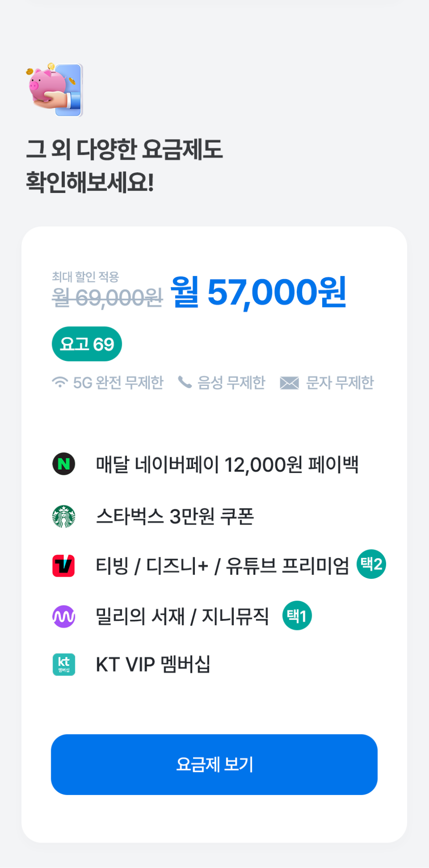Click the 스타벅스 3만원 쿠폰 benefit text
The image size is (429, 868).
[x=175, y=517]
